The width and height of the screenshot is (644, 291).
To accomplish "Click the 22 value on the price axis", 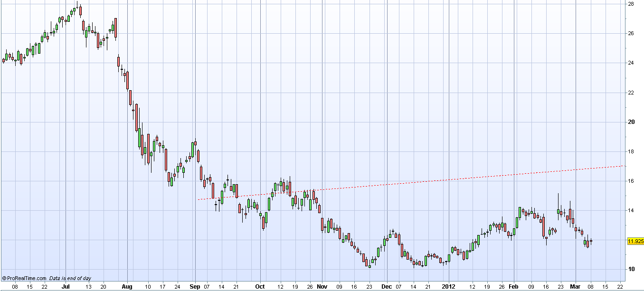I will click(631, 92).
